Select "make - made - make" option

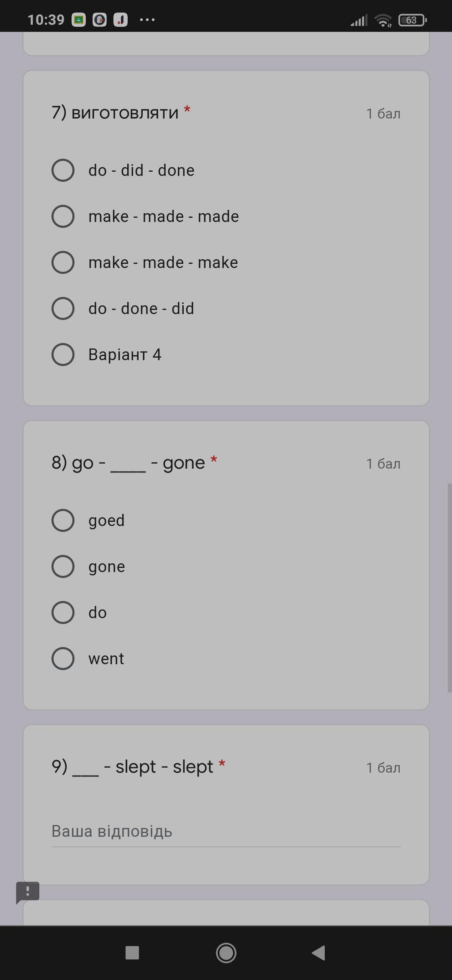[x=63, y=263]
